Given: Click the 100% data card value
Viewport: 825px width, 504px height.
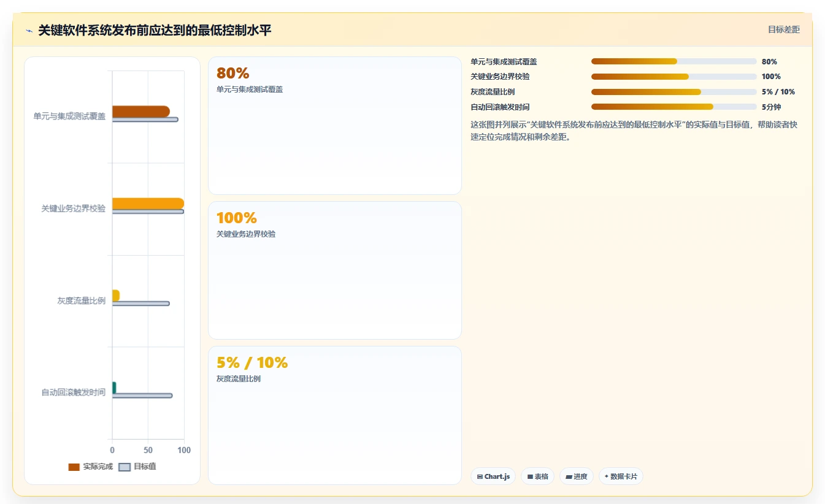Looking at the screenshot, I should pos(237,218).
